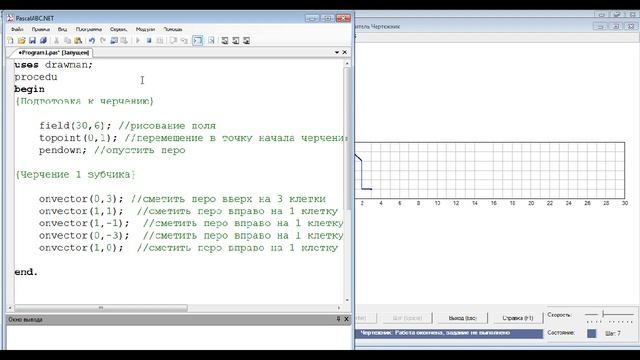Viewport: 640px width, 360px height.
Task: Open the Программа menu
Action: coord(89,29)
